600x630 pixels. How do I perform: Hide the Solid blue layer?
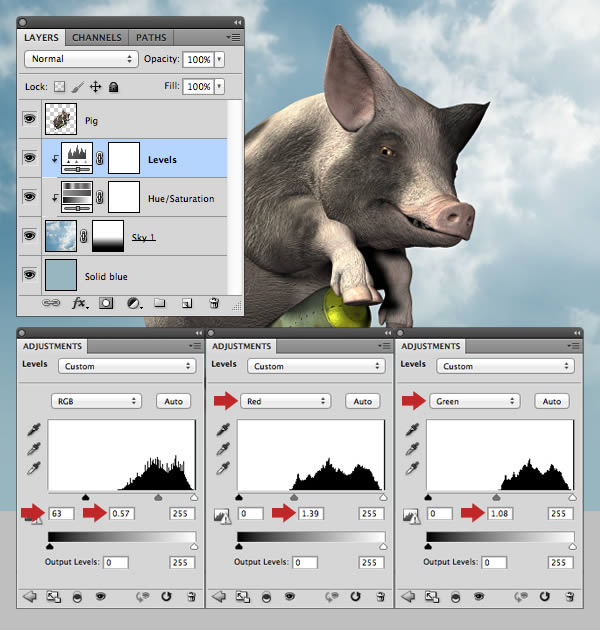(29, 274)
